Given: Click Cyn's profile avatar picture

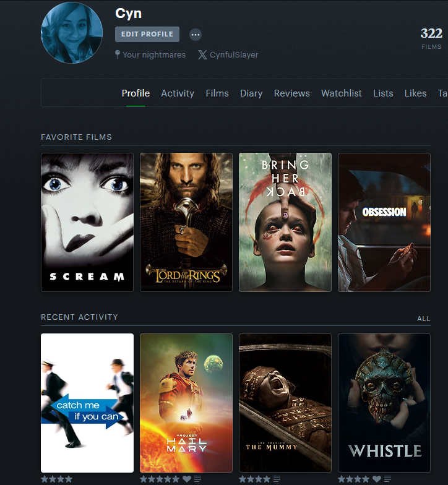Looking at the screenshot, I should coord(72,32).
